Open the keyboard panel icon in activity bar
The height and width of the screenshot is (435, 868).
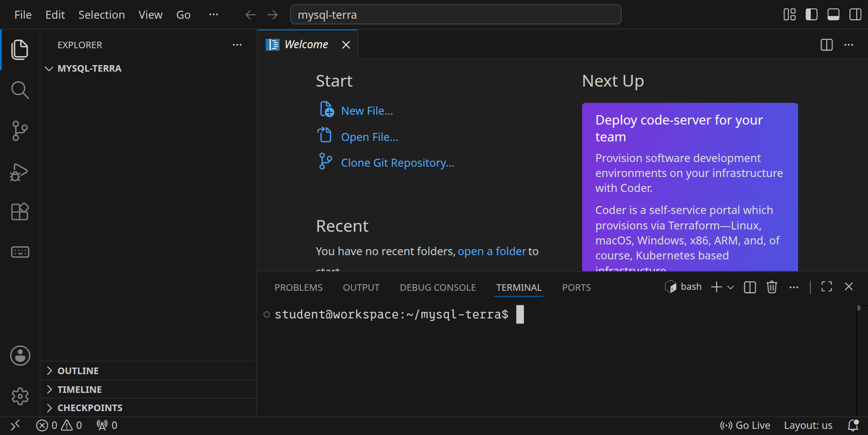20,252
